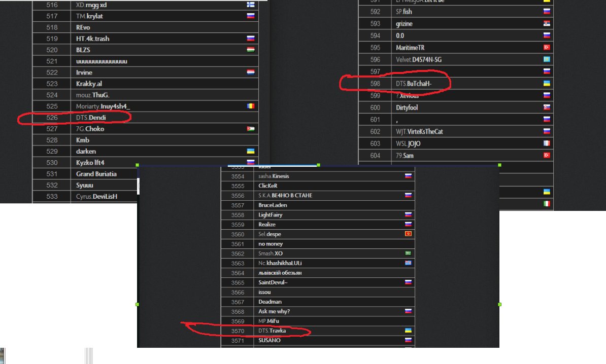Click the flag in the LightFairy row
The height and width of the screenshot is (364, 606).
(408, 214)
